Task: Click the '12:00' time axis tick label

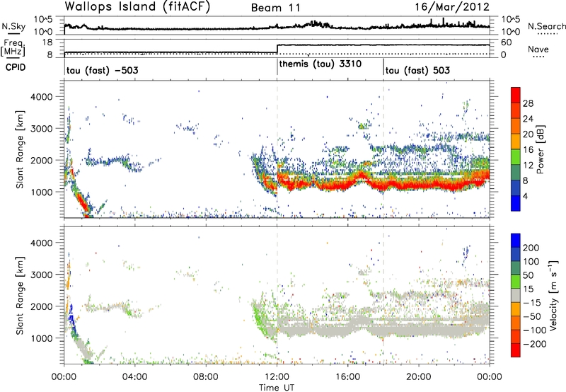Action: [277, 377]
